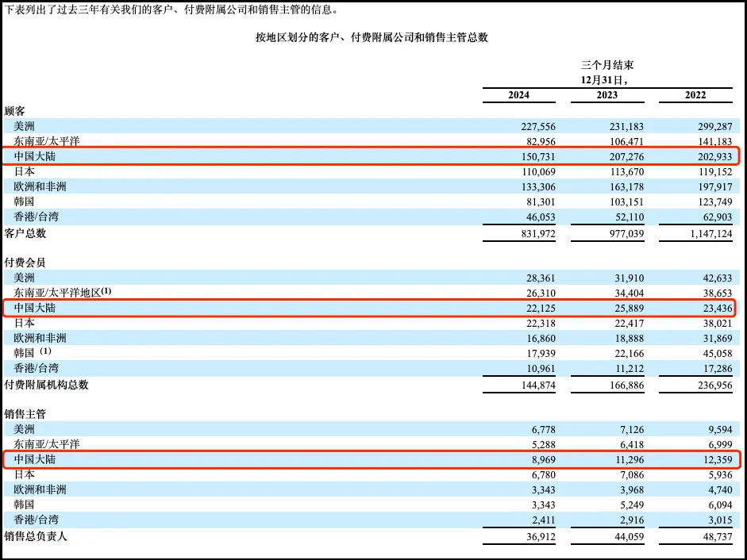The height and width of the screenshot is (560, 747).
Task: Click the 2022 column header
Action: click(x=695, y=94)
